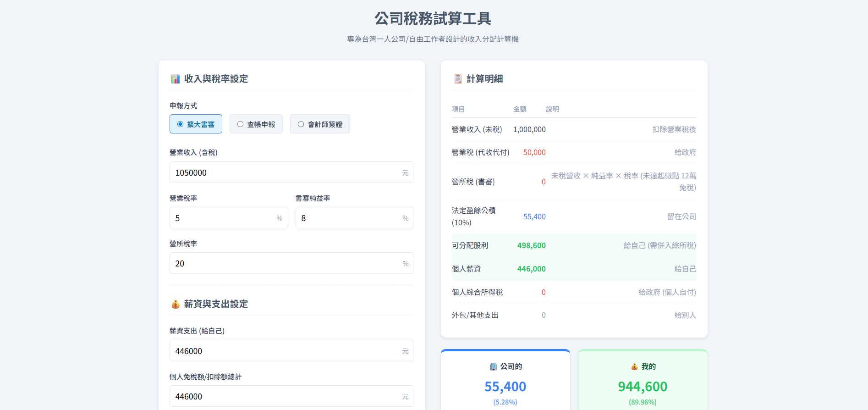Select the 查帳申報 radio option

(256, 124)
